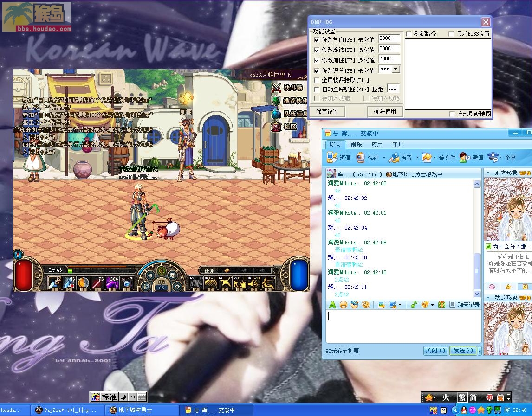Check the 显示BOSS位置 checkbox
532x416 pixels.
(451, 34)
